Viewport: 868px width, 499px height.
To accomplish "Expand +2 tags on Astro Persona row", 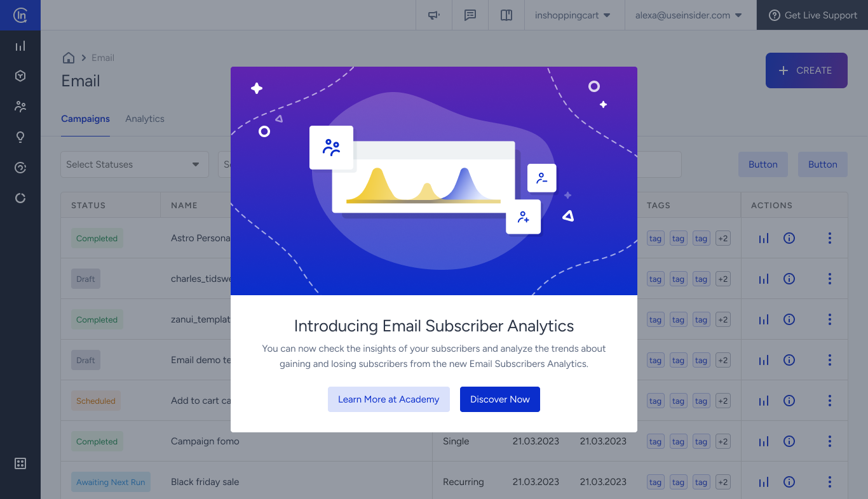I will coord(723,239).
